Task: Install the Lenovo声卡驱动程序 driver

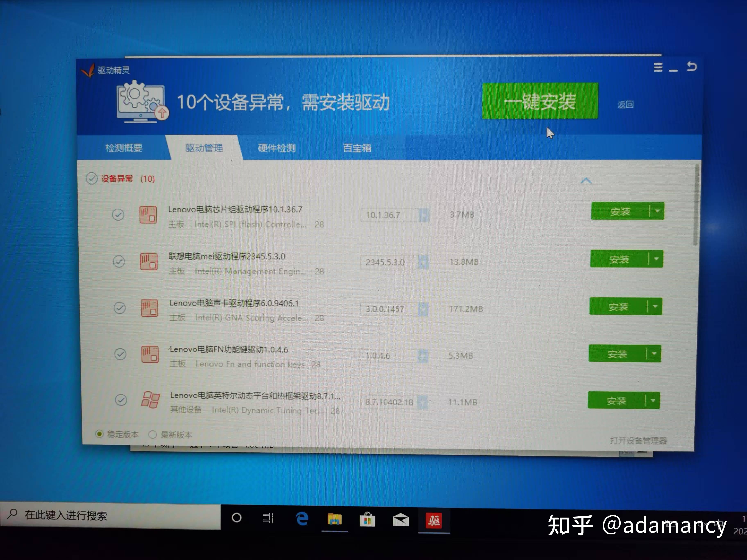Action: [x=618, y=306]
